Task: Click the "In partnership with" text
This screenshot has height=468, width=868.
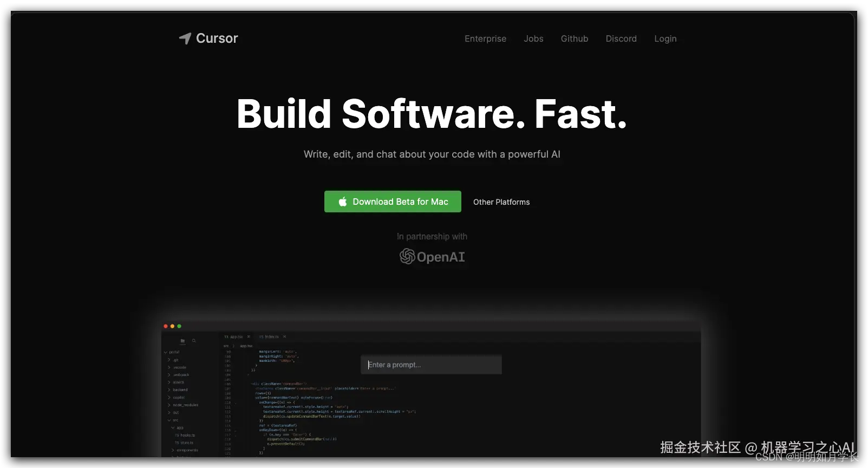Action: 432,237
